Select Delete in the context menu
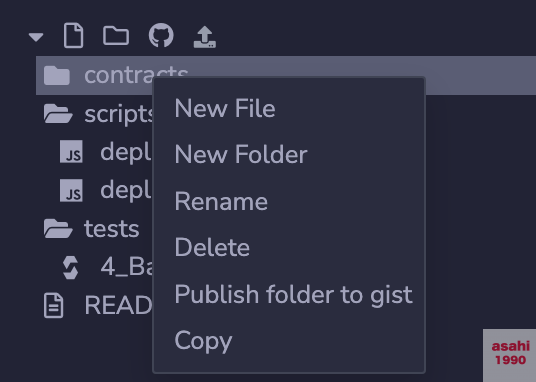Screen dimensions: 536x382 (212, 247)
